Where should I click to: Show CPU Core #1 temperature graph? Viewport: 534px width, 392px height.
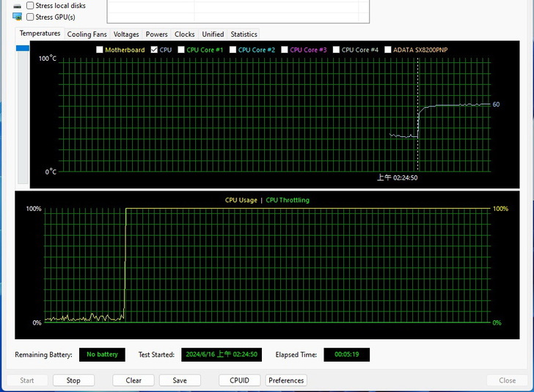pos(181,50)
